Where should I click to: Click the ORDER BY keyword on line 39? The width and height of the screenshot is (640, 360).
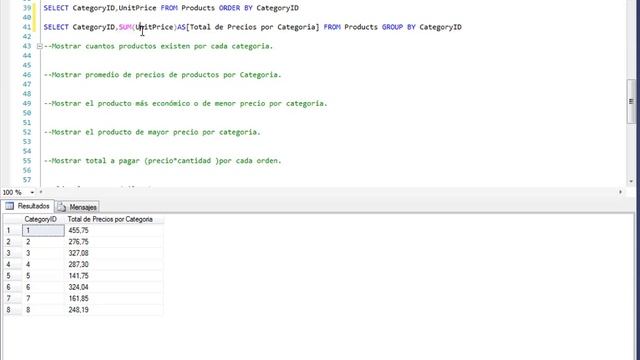(236, 8)
